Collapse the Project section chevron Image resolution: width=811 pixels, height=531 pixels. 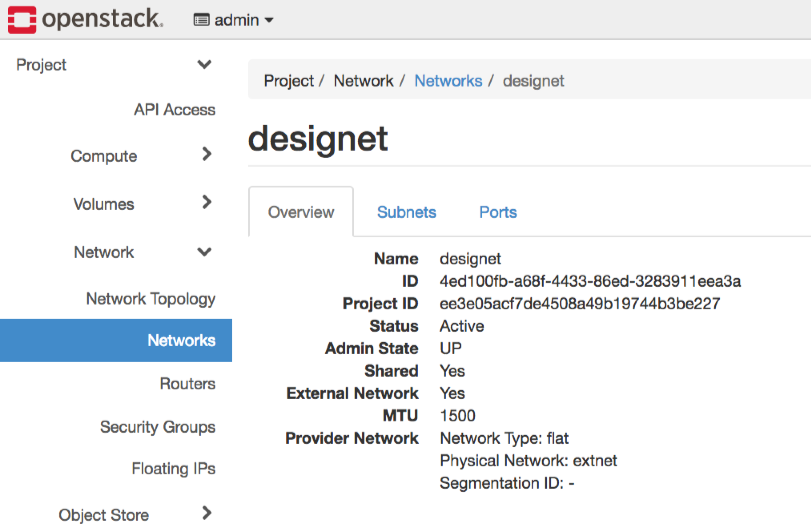[205, 65]
